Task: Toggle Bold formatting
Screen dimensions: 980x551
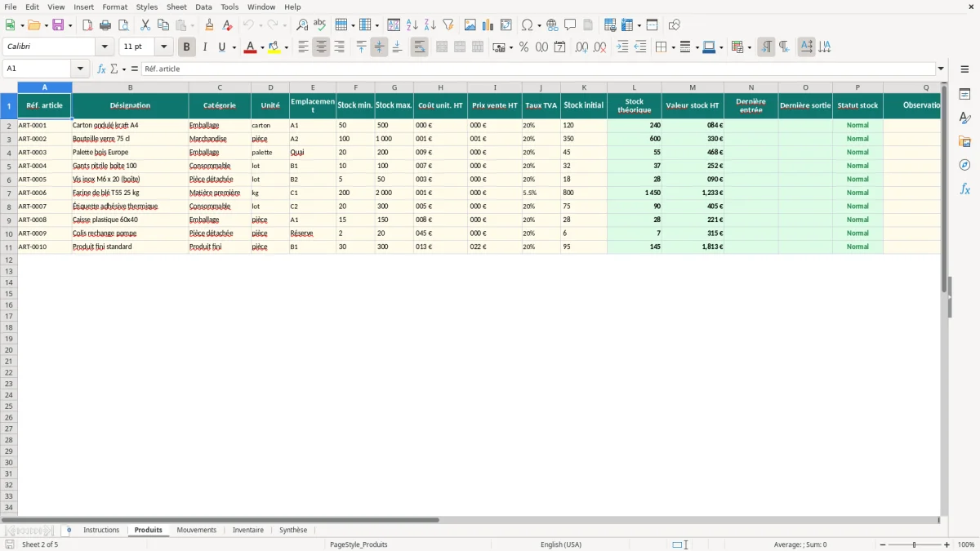Action: click(x=187, y=47)
